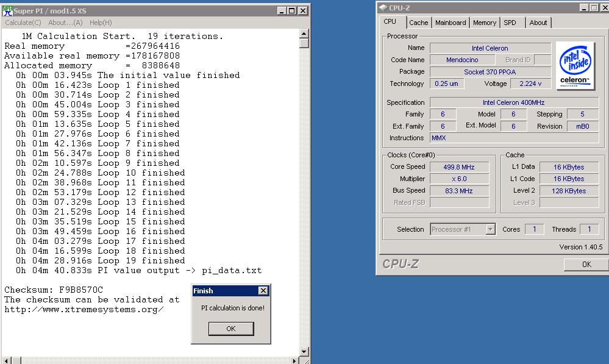Click the 1M Calculation Start line
Image resolution: width=609 pixels, height=364 pixels.
123,36
